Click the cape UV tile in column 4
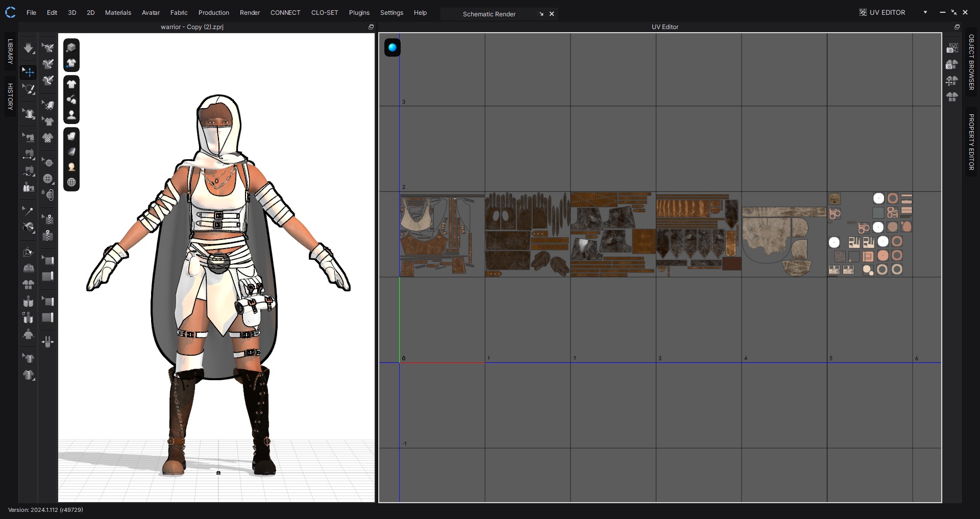This screenshot has width=980, height=519. click(784, 241)
